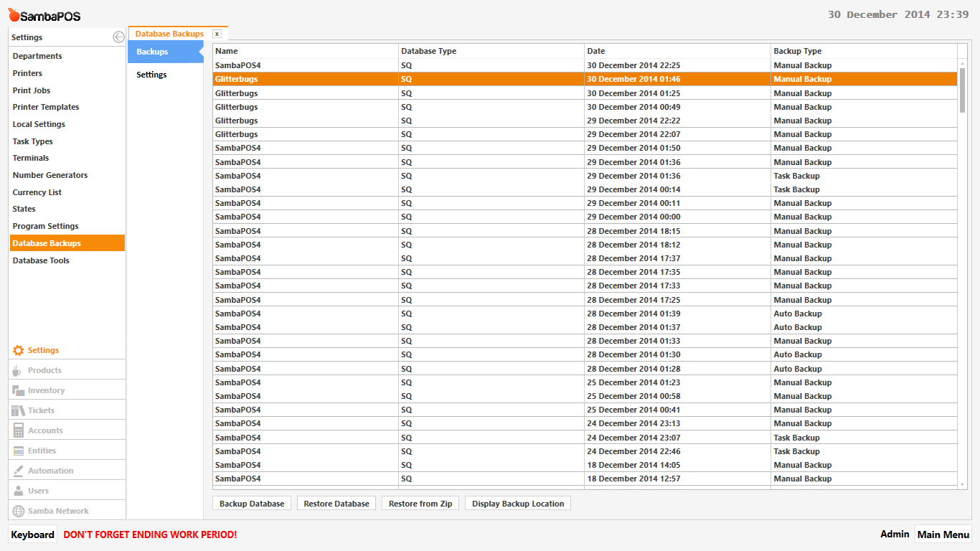Screen dimensions: 980x551
Task: Click Restore from Zip button
Action: [420, 504]
